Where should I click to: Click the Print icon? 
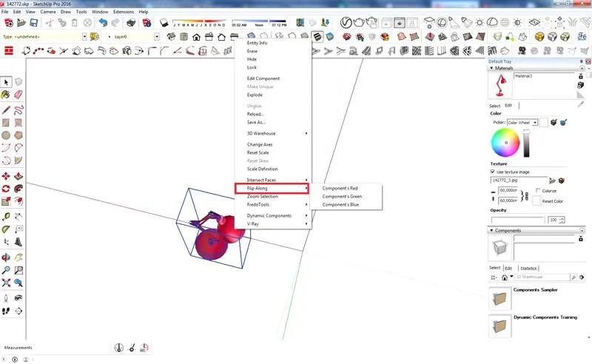[x=131, y=23]
